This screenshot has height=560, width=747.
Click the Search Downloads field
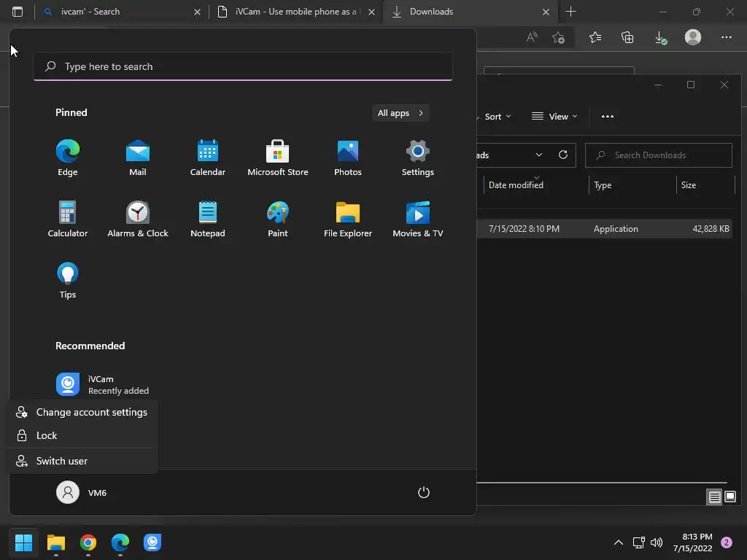659,155
